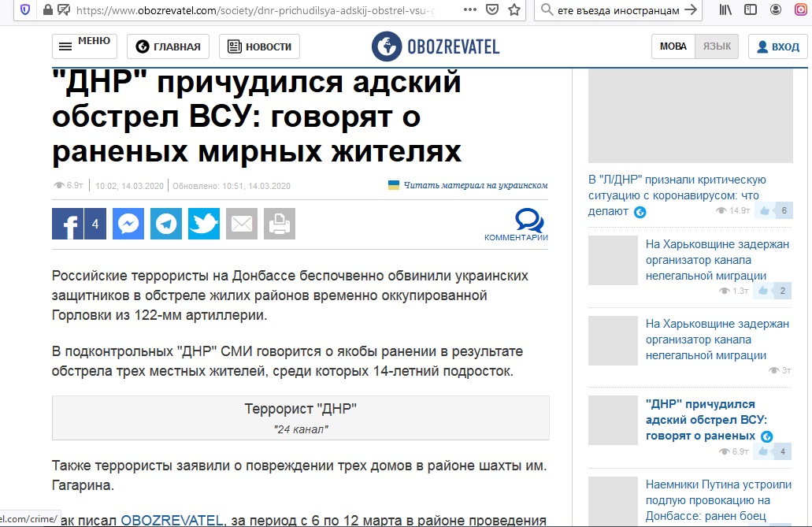Image resolution: width=812 pixels, height=527 pixels.
Task: Save the page to Pocket
Action: coord(492,9)
